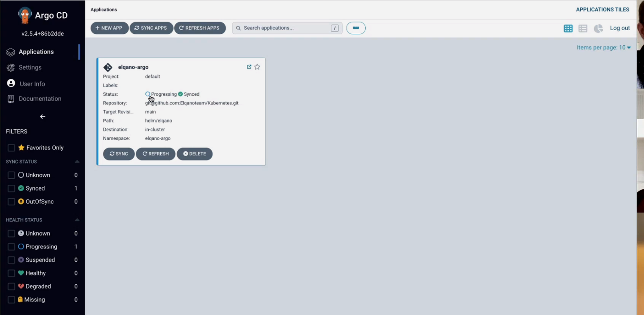This screenshot has height=315, width=644.
Task: Open User Info page
Action: pyautogui.click(x=32, y=84)
